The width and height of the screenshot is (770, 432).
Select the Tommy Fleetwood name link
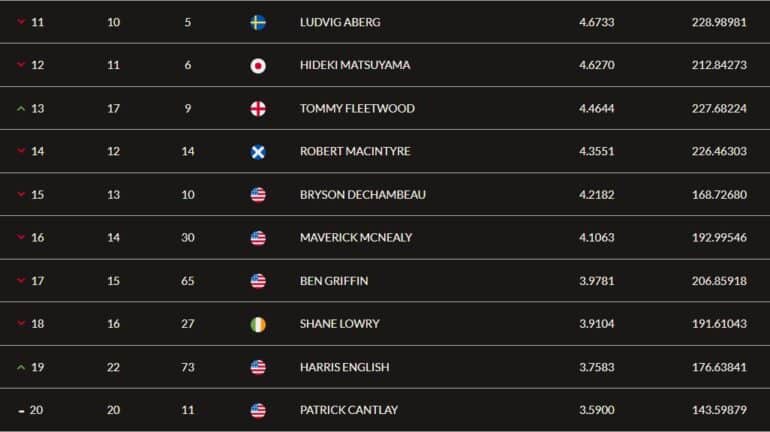(x=357, y=108)
